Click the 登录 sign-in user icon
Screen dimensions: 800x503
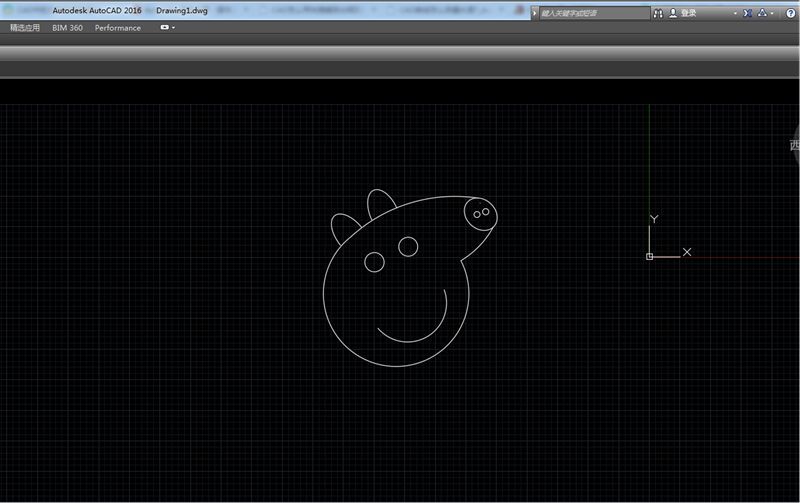[673, 13]
